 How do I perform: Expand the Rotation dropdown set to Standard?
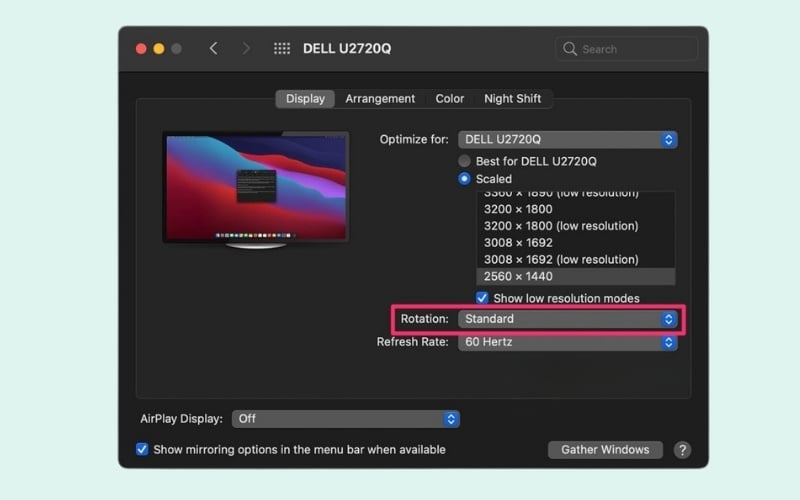[567, 319]
